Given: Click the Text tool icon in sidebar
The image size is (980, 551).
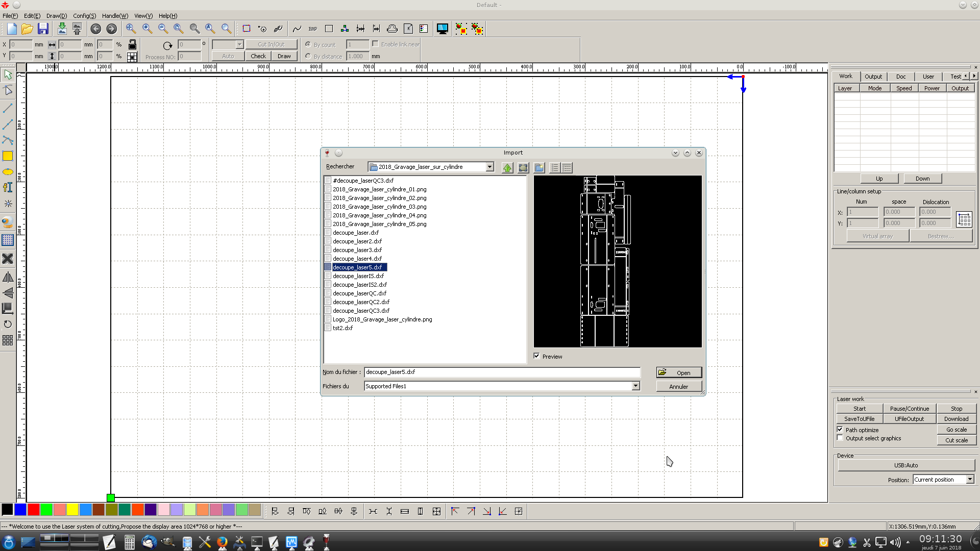Looking at the screenshot, I should (8, 187).
